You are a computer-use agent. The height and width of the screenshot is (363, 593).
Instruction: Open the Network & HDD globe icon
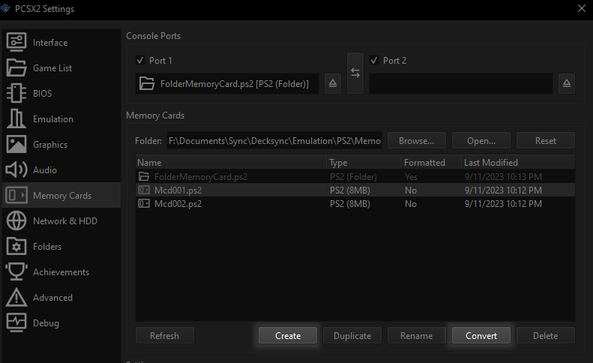point(16,221)
